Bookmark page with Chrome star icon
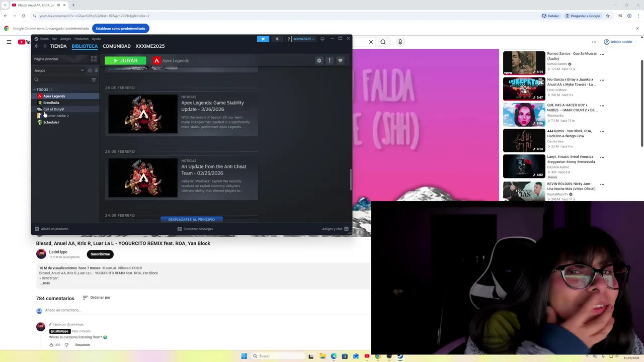Screen dimensions: 644x362 click(x=607, y=16)
